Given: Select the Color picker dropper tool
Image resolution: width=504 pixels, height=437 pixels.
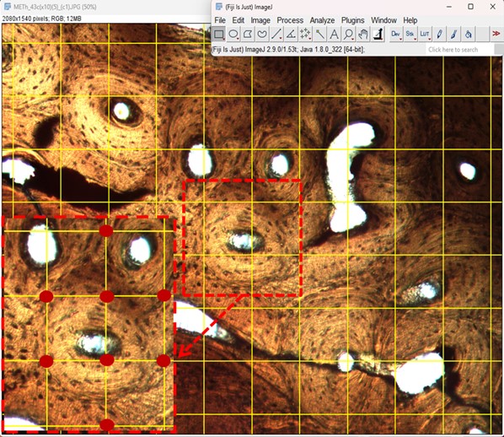Looking at the screenshot, I should pos(378,34).
